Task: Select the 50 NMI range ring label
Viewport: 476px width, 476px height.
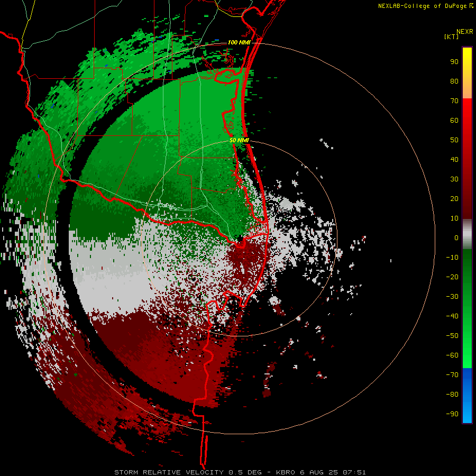Action: (x=239, y=140)
